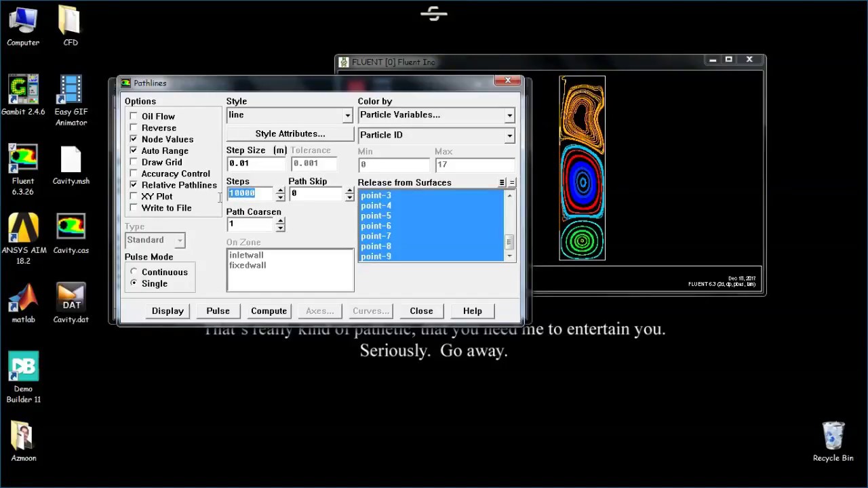
Task: Select the Cavity.cas file icon
Action: click(x=71, y=235)
